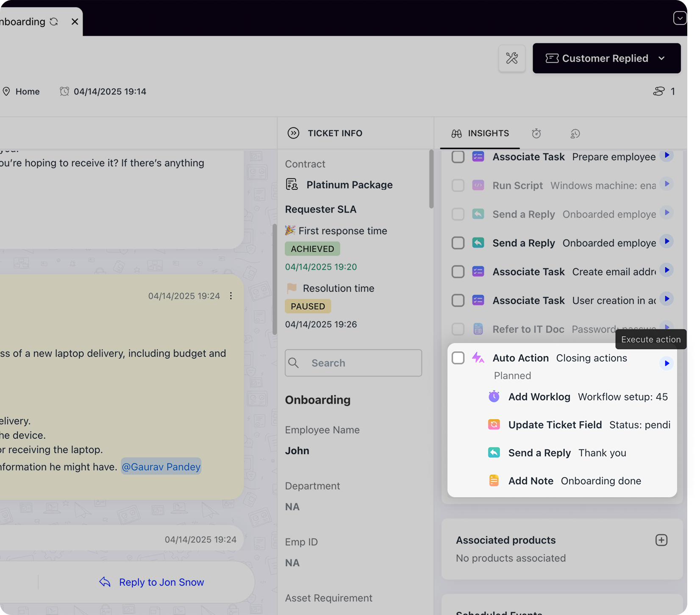Click the tools wrench icon button
This screenshot has height=615, width=700.
pyautogui.click(x=512, y=58)
